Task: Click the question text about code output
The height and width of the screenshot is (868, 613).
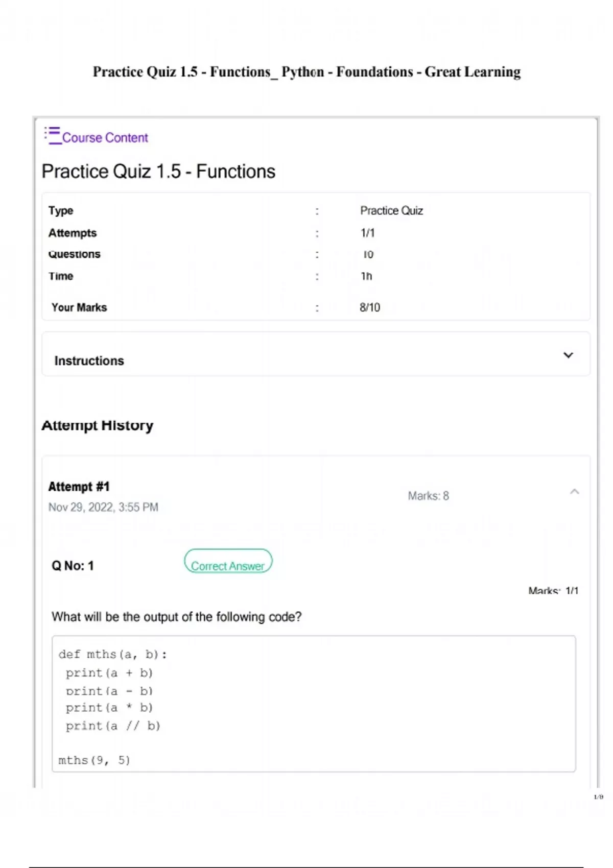Action: point(176,617)
